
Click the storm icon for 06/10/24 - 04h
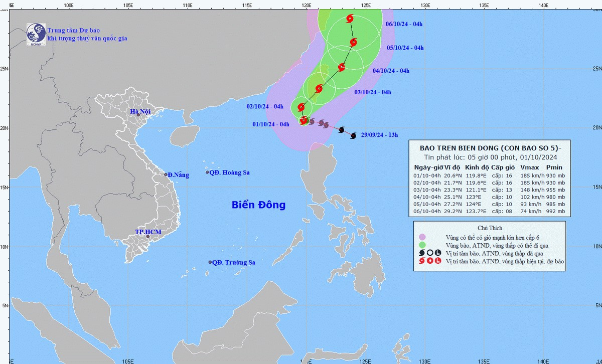(x=350, y=19)
